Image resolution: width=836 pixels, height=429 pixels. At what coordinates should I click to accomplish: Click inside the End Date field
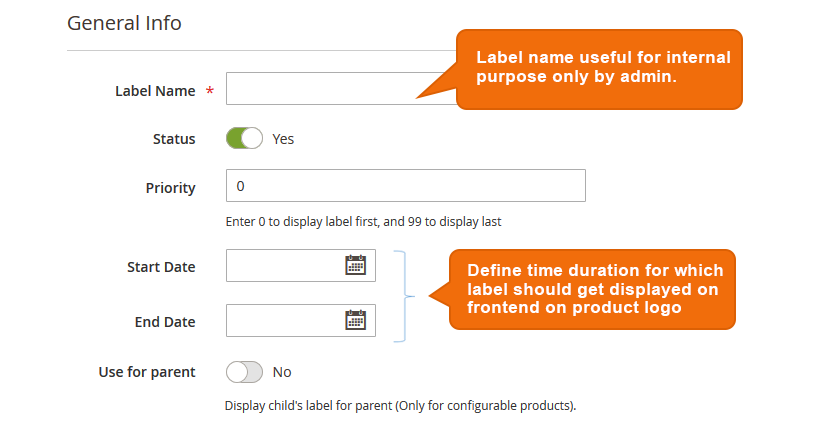pyautogui.click(x=284, y=320)
